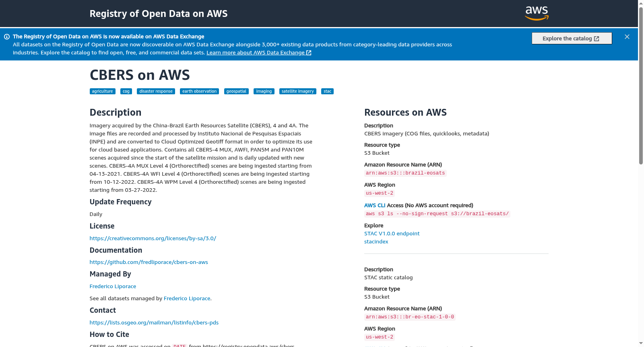Select the earth observation tag
This screenshot has height=347, width=644.
(199, 91)
